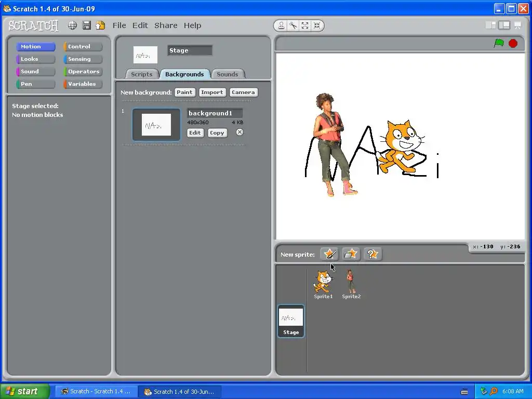This screenshot has width=532, height=399.
Task: Click Copy for background1
Action: pos(217,132)
